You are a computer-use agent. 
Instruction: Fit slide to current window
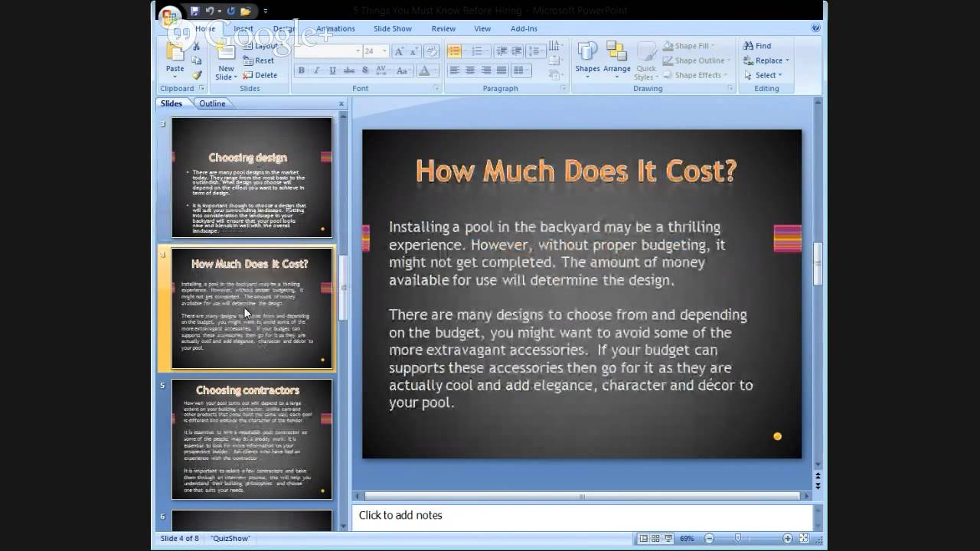[802, 539]
